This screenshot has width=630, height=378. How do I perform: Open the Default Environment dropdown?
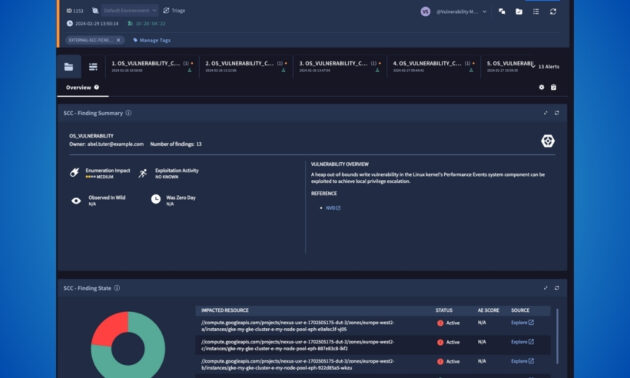click(129, 10)
